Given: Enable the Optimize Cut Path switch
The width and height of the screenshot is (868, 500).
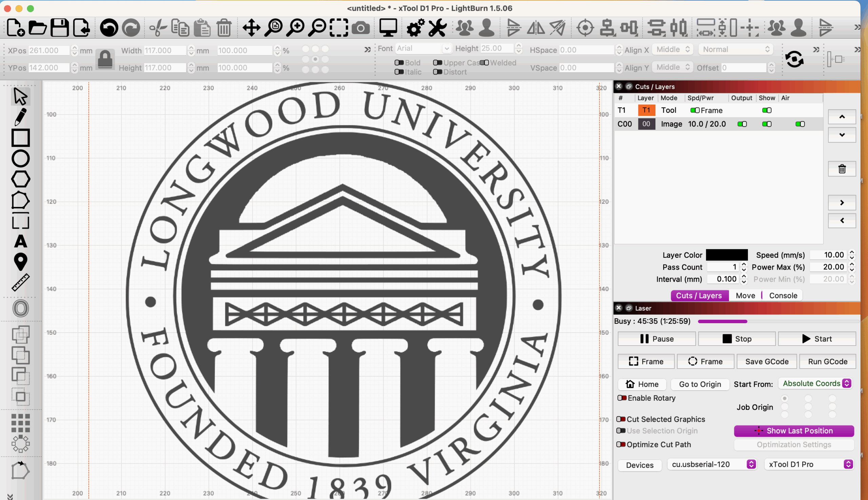Looking at the screenshot, I should (x=620, y=444).
